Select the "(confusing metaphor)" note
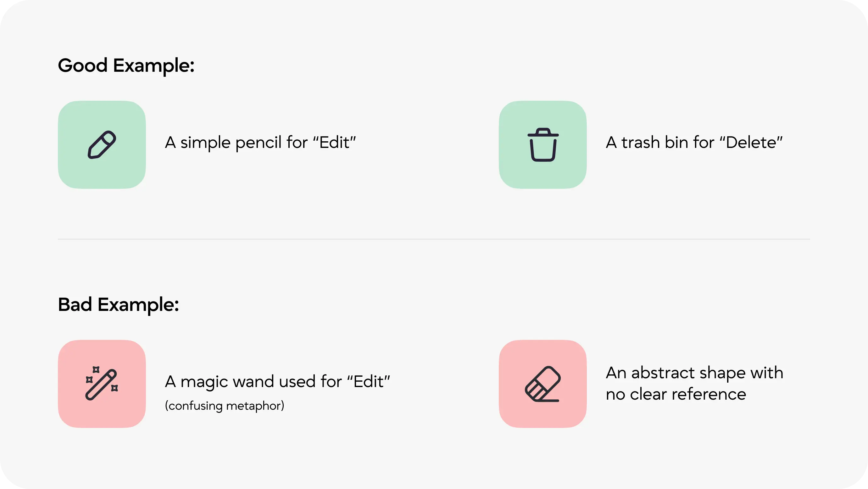Screen dimensions: 868x489 point(225,406)
